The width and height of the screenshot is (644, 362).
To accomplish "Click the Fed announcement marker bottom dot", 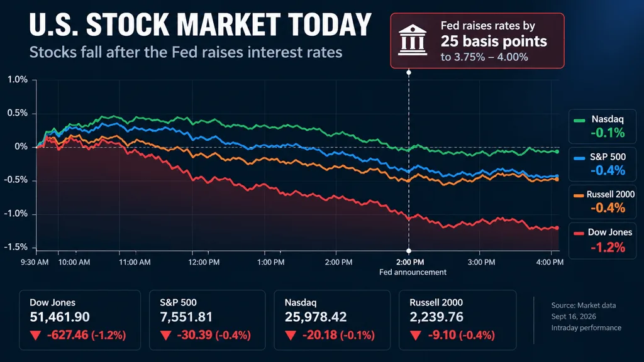I will coord(409,251).
